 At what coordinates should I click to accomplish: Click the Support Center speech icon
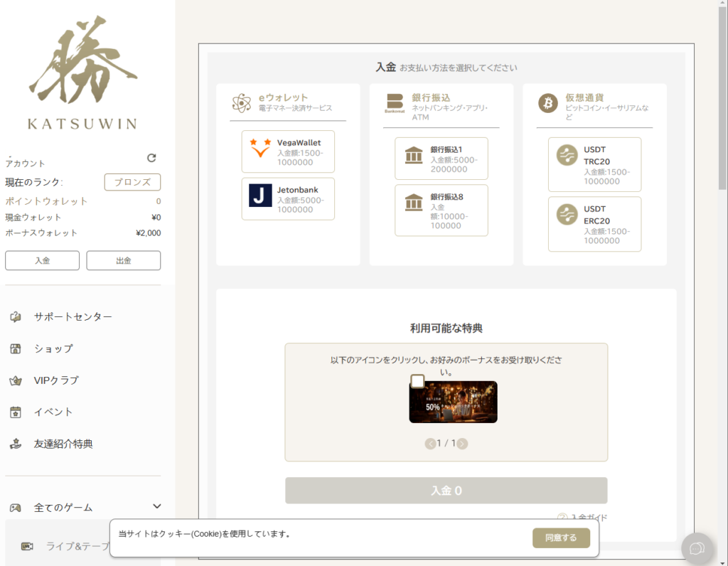(x=16, y=316)
